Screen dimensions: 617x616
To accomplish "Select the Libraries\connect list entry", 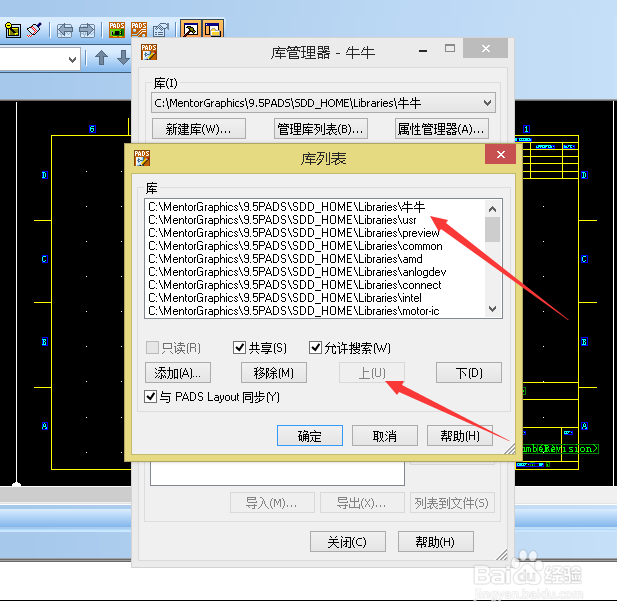I will click(x=315, y=285).
